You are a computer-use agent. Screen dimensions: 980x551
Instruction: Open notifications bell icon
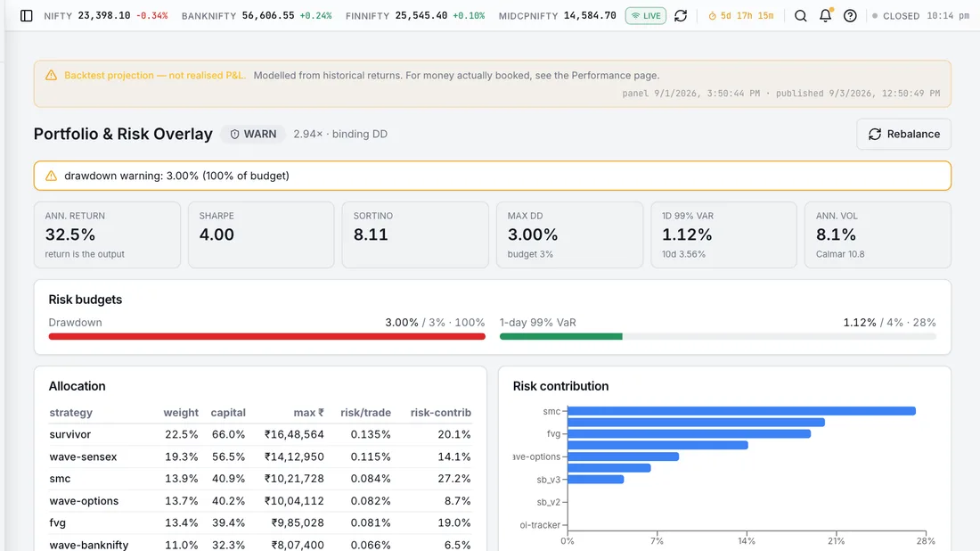tap(826, 16)
